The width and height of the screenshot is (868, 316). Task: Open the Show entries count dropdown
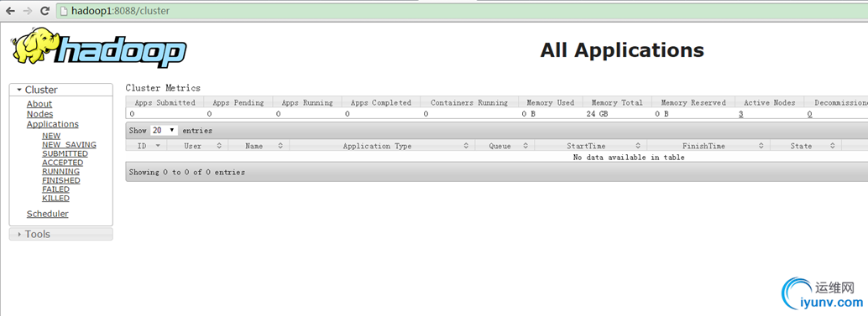point(164,131)
